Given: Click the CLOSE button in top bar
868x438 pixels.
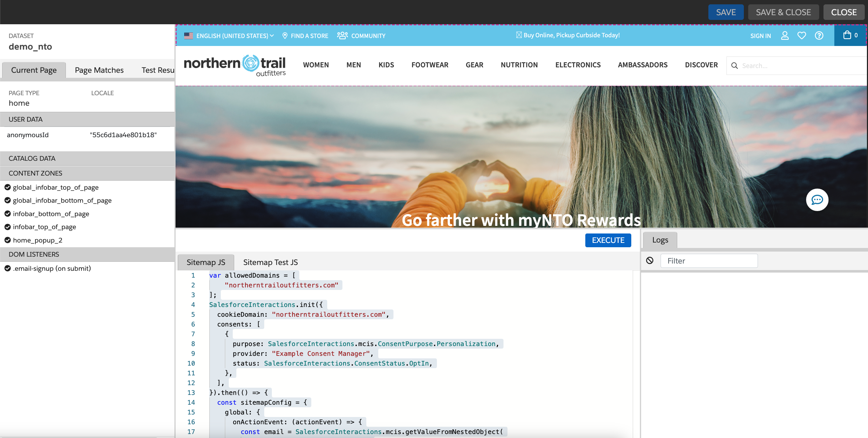Looking at the screenshot, I should pos(844,12).
